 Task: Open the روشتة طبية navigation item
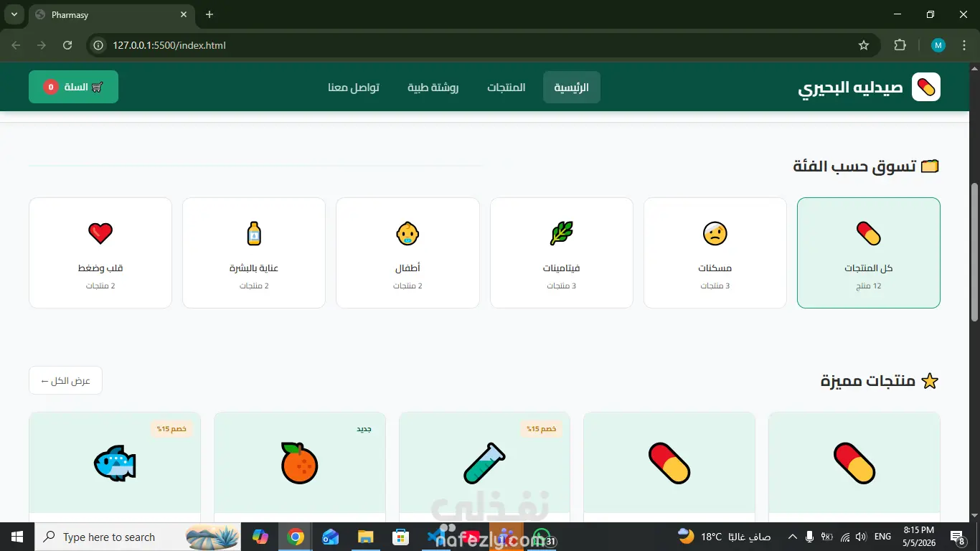pos(433,88)
